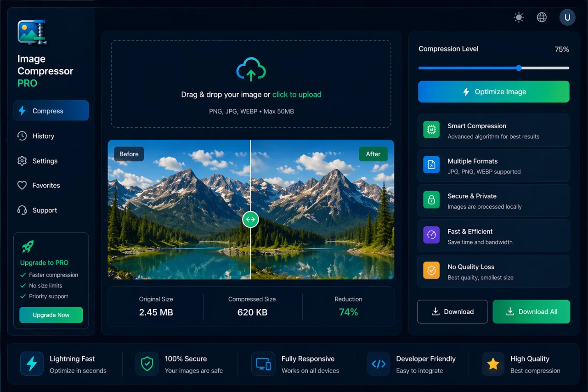The height and width of the screenshot is (392, 588).
Task: Click the Compress lightning bolt icon
Action: pos(22,111)
